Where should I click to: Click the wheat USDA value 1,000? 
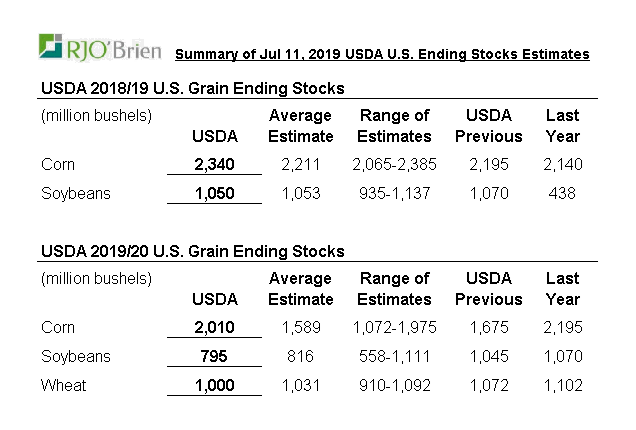tap(214, 385)
